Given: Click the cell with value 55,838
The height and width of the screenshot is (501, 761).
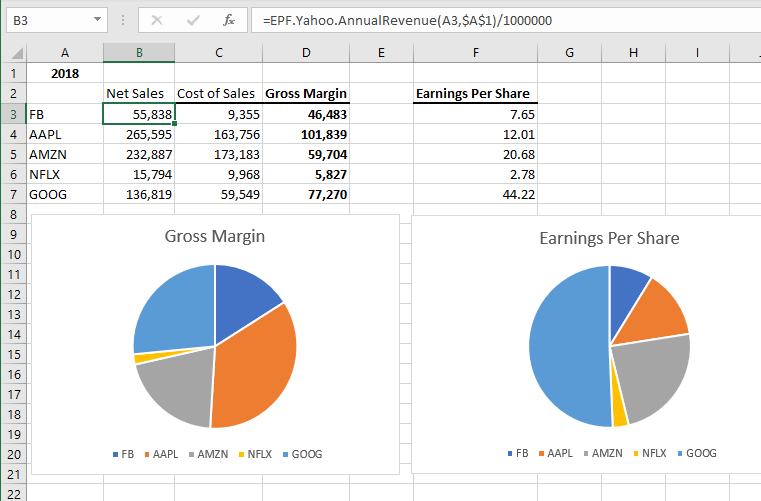Looking at the screenshot, I should [x=139, y=114].
